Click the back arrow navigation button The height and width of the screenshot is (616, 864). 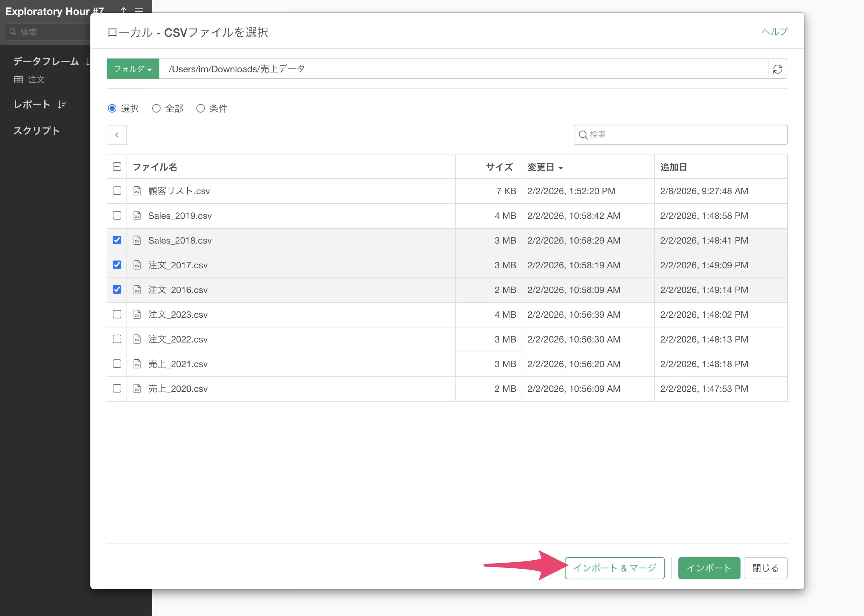pos(117,135)
